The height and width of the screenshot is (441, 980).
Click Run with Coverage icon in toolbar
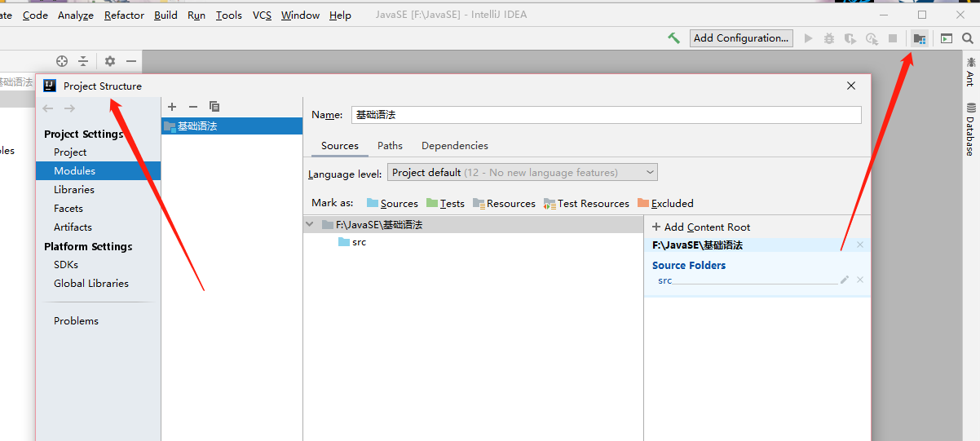[850, 38]
